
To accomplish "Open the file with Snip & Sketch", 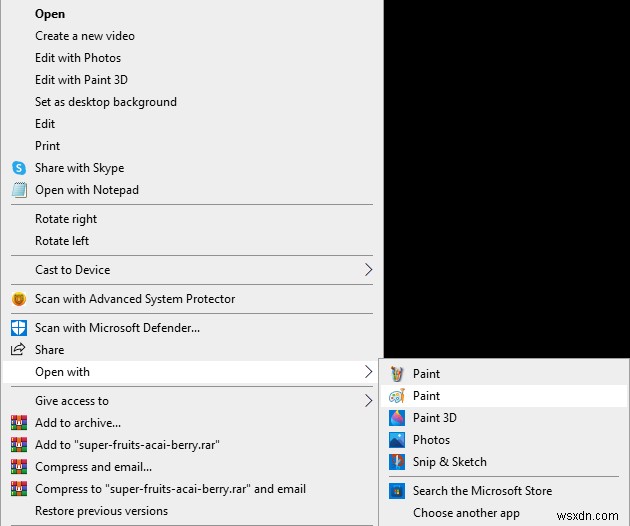I will pos(503,462).
